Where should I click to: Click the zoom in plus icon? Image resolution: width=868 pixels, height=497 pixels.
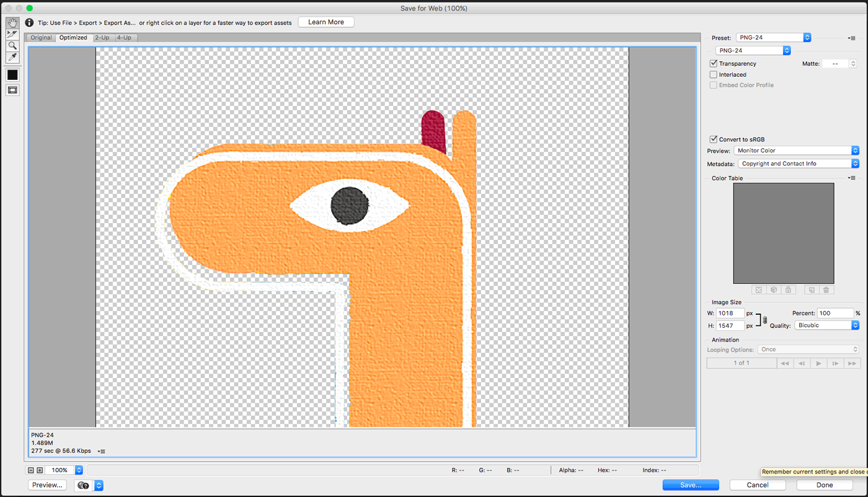tap(40, 470)
